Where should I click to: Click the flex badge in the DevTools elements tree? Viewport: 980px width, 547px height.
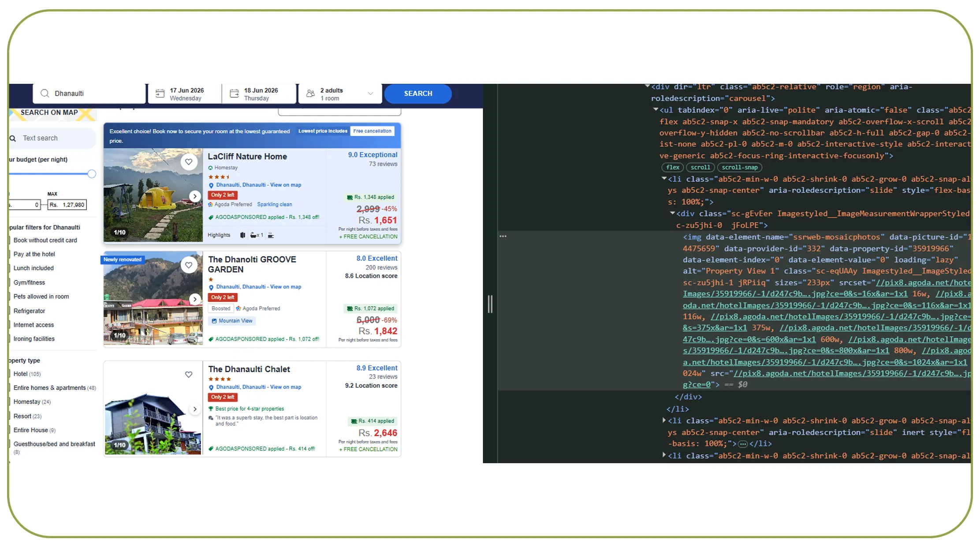tap(673, 168)
